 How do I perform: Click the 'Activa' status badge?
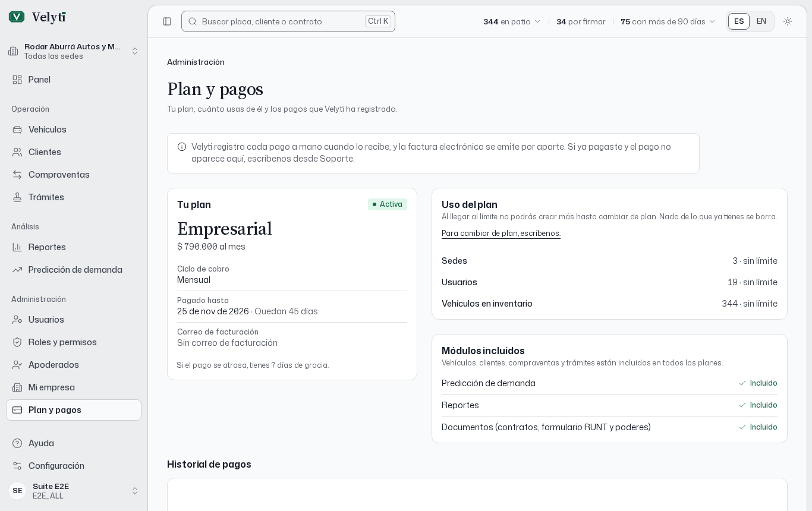click(388, 204)
